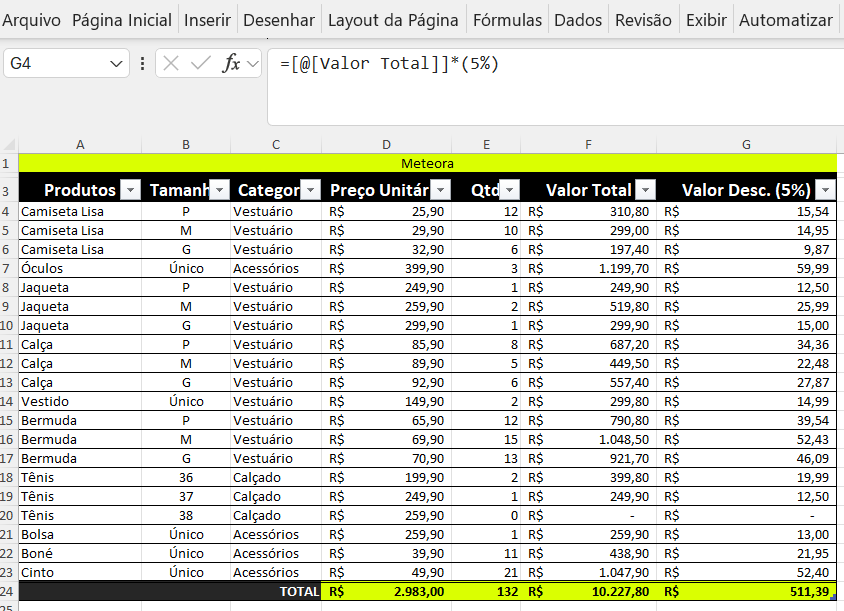Screen dimensions: 844x611
Task: Select the total quantity 132 cell
Action: 486,592
